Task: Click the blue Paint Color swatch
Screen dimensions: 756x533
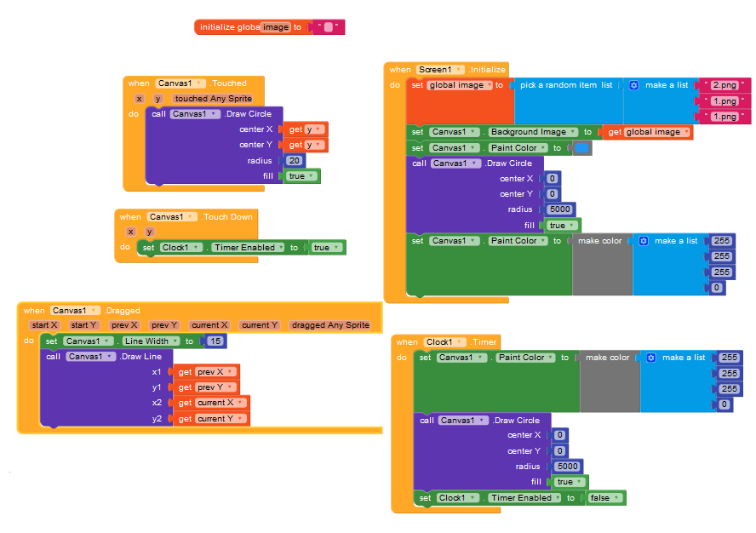Action: (582, 148)
